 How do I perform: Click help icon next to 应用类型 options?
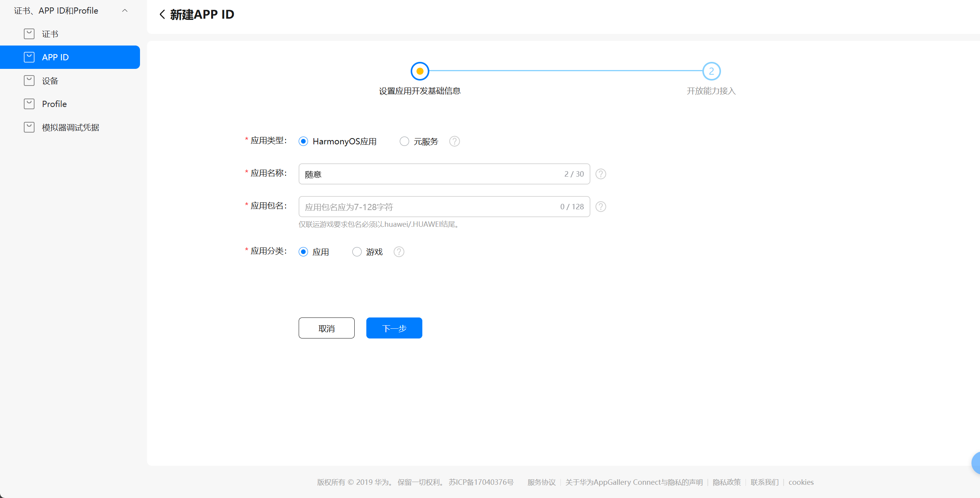454,141
